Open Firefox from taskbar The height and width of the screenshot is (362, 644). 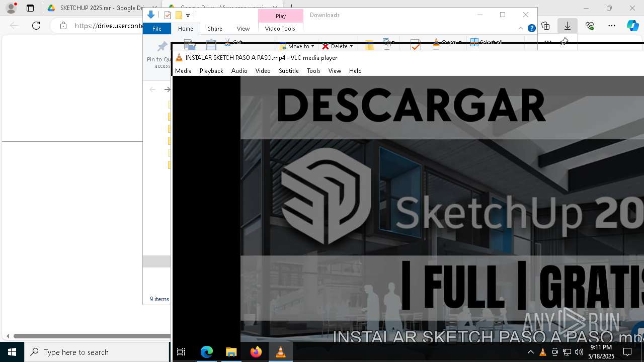[256, 352]
